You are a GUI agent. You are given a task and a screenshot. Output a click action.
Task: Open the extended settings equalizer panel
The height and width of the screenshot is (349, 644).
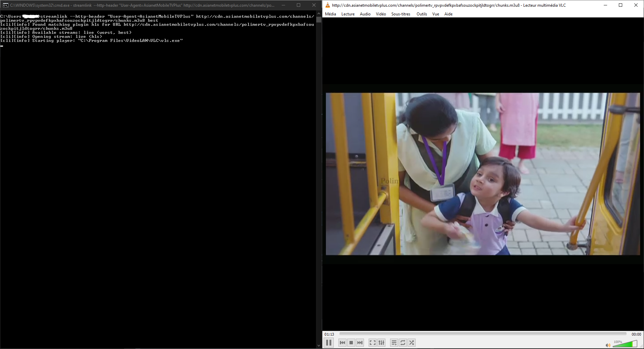point(381,343)
